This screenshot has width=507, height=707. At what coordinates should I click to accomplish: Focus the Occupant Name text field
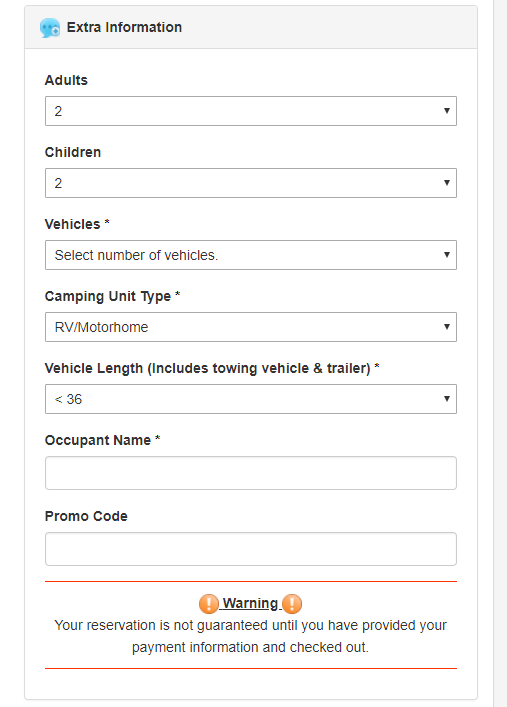tap(251, 473)
